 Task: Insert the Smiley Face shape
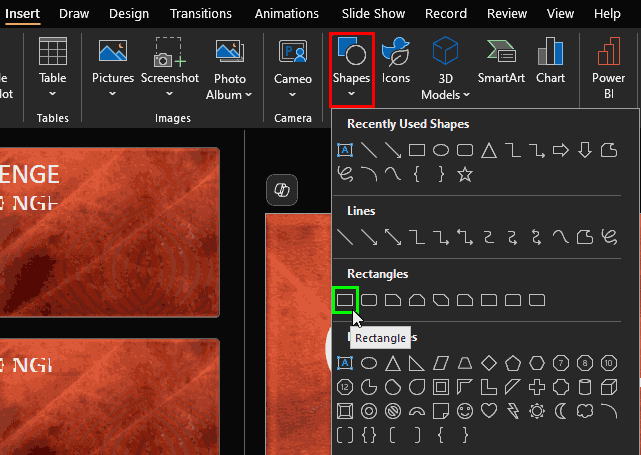[x=465, y=411]
